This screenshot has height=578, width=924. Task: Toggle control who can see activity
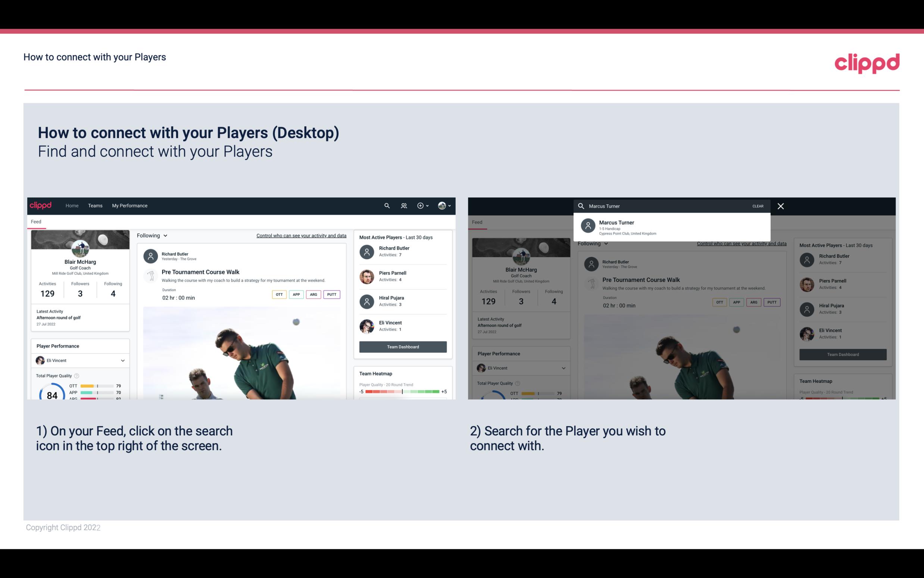point(301,235)
